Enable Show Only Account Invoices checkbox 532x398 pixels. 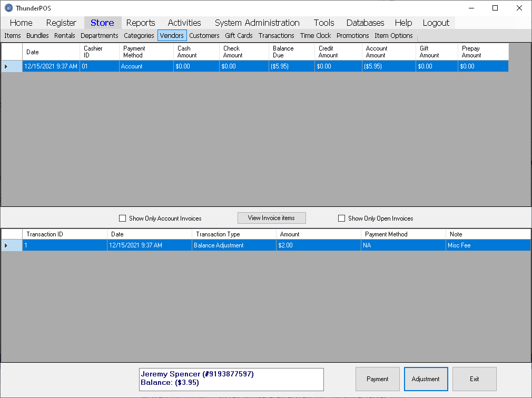coord(123,218)
